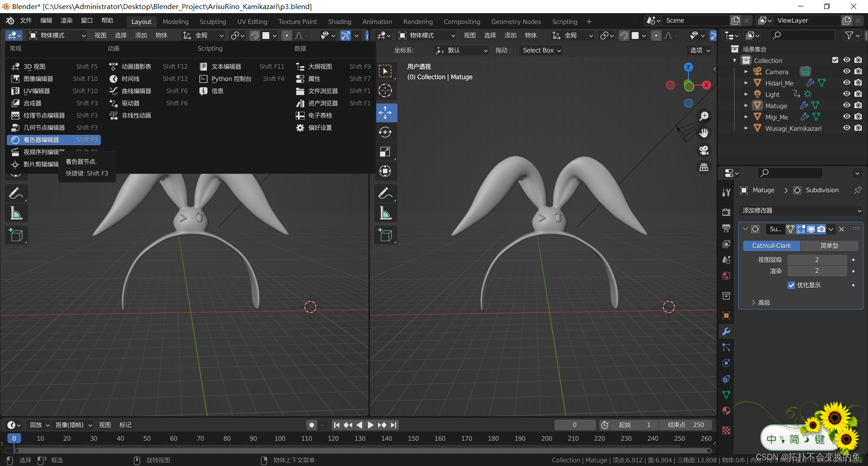Choose the Select Box tool in right viewport
Image resolution: width=868 pixels, height=466 pixels.
[386, 71]
